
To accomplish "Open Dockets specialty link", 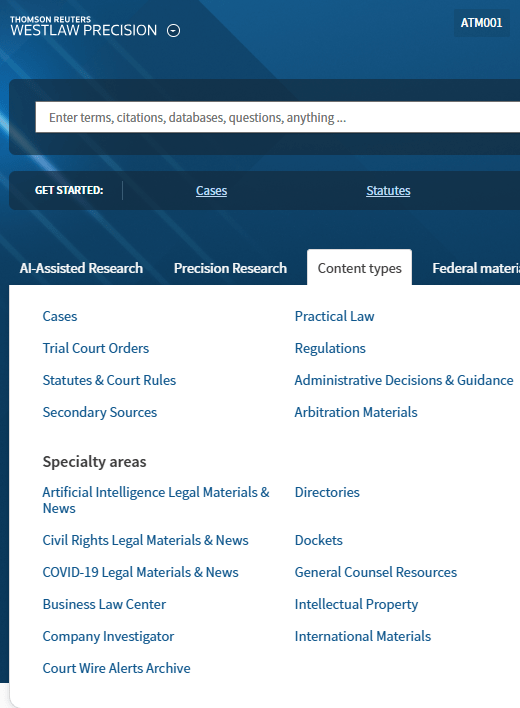I will tap(319, 540).
